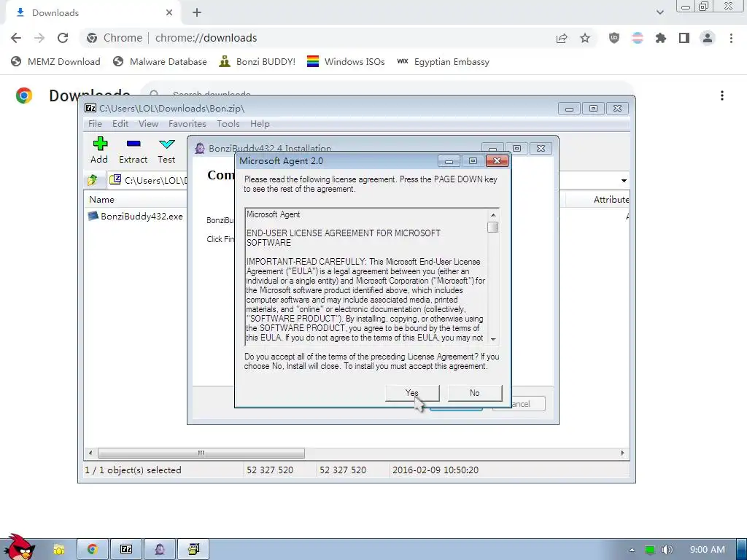This screenshot has width=747, height=560.
Task: Open the Edit menu in 7-Zip
Action: pos(120,124)
